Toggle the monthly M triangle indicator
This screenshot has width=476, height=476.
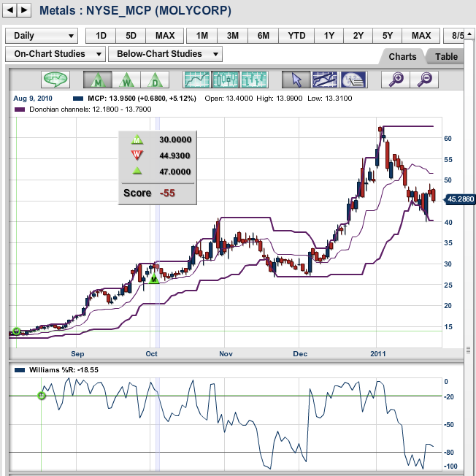tap(97, 80)
